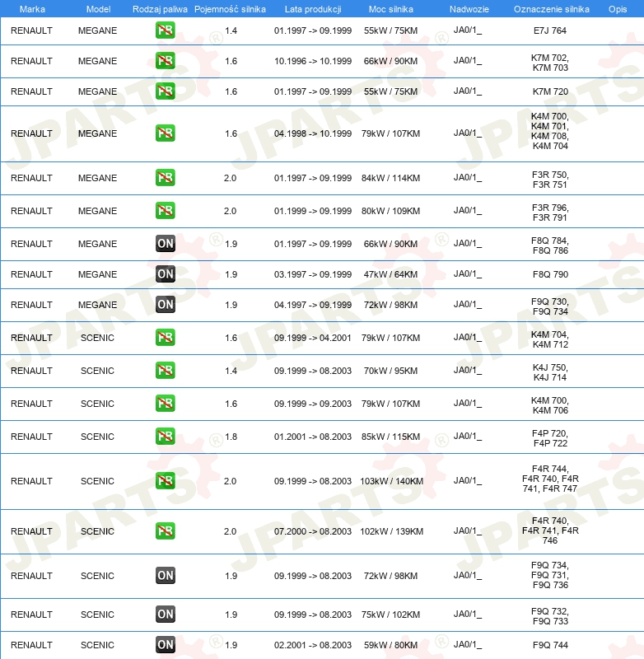
Task: Select the petrol icon in the K4M 701 Megane row
Action: [165, 133]
